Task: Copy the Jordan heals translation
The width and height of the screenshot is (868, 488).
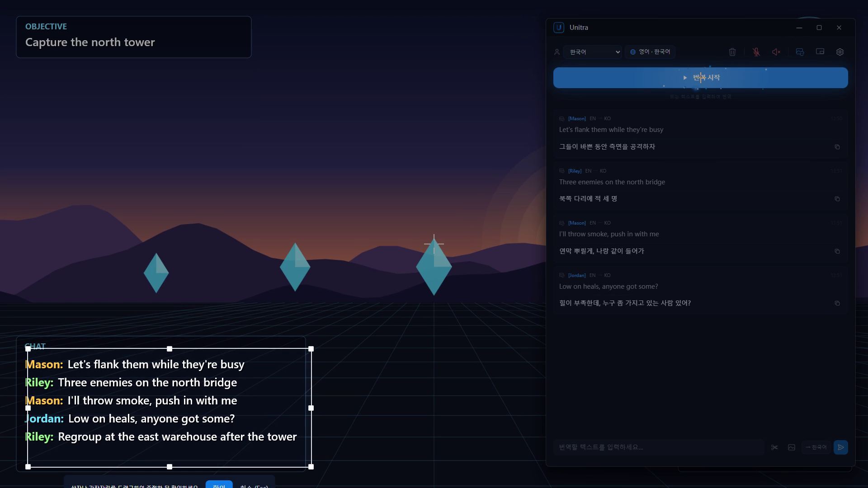Action: point(837,303)
